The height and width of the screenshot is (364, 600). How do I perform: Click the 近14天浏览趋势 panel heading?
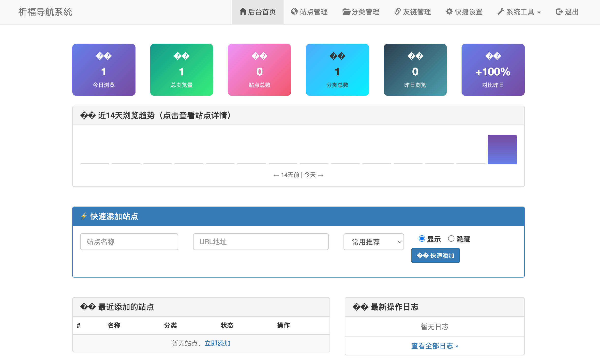tap(299, 115)
